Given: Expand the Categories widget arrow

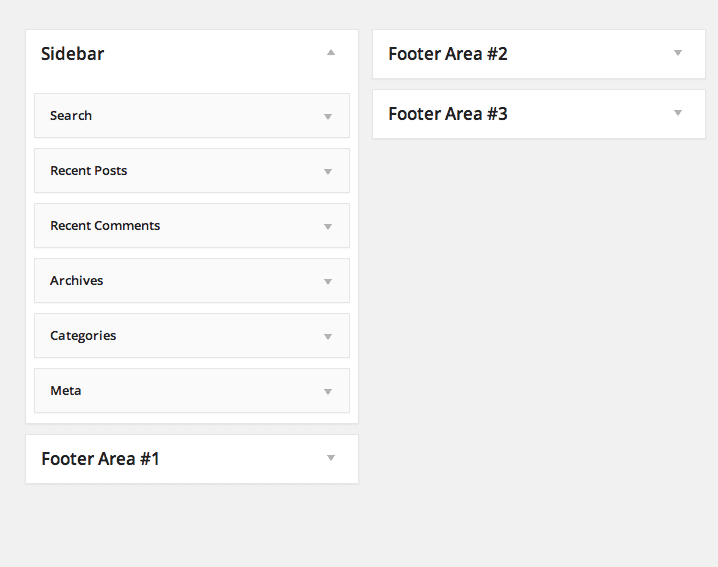Looking at the screenshot, I should pos(327,336).
